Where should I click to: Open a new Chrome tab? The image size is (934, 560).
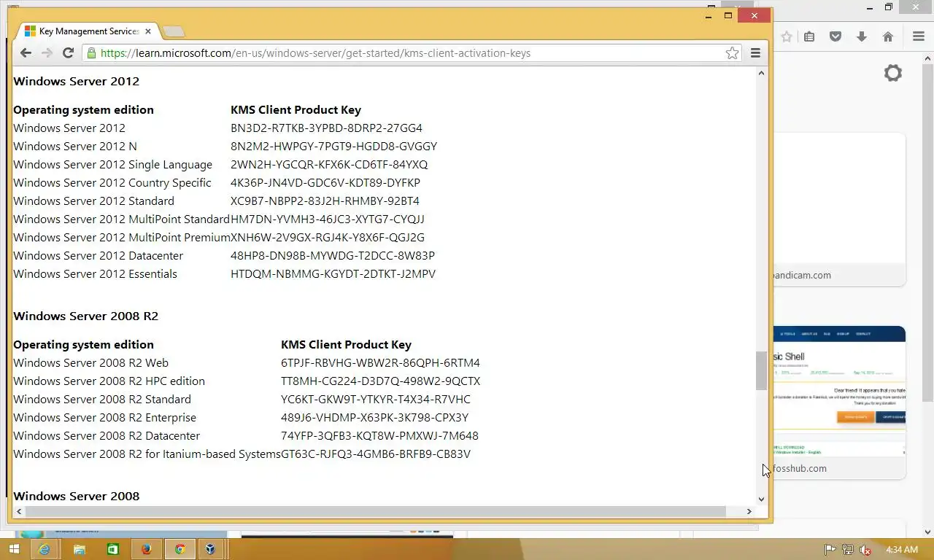coord(173,31)
